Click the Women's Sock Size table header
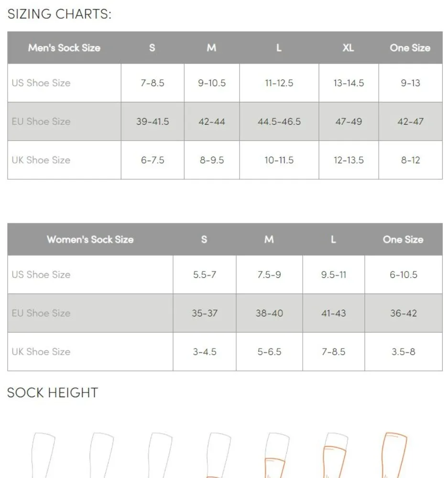 pyautogui.click(x=90, y=239)
